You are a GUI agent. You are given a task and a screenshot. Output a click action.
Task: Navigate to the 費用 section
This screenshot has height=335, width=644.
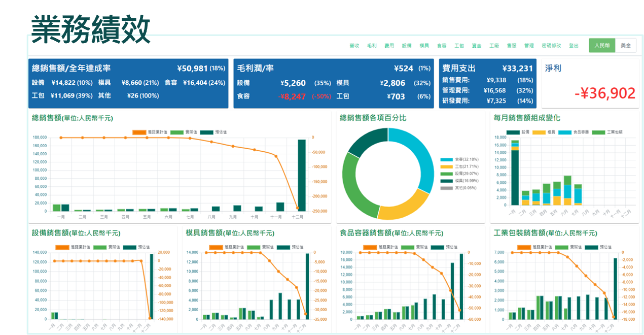click(388, 45)
